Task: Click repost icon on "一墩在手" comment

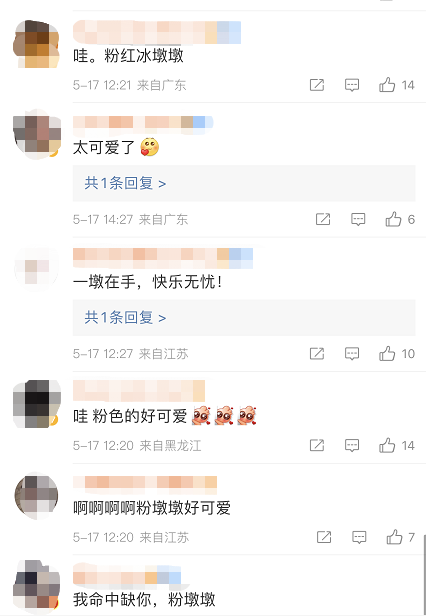Action: click(317, 354)
